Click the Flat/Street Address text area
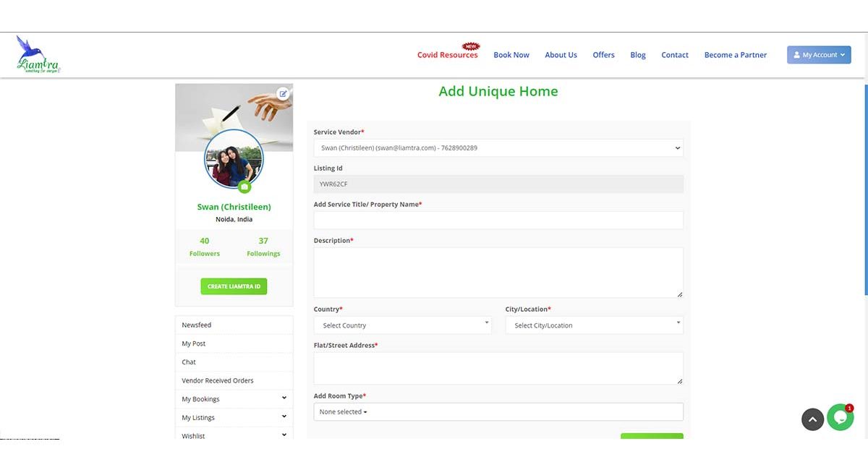This screenshot has width=868, height=470. [x=498, y=368]
